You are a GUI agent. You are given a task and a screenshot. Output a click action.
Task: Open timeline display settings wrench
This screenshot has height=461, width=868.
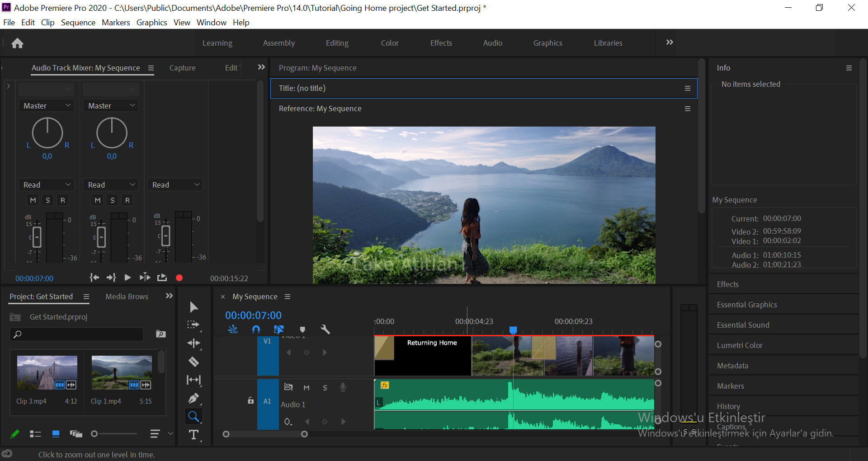pos(325,329)
